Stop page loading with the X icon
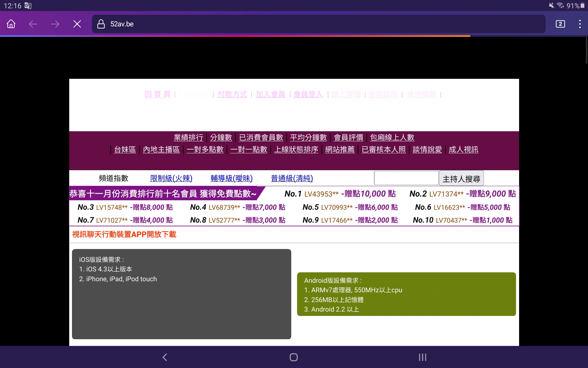Image resolution: width=588 pixels, height=368 pixels. (x=77, y=24)
